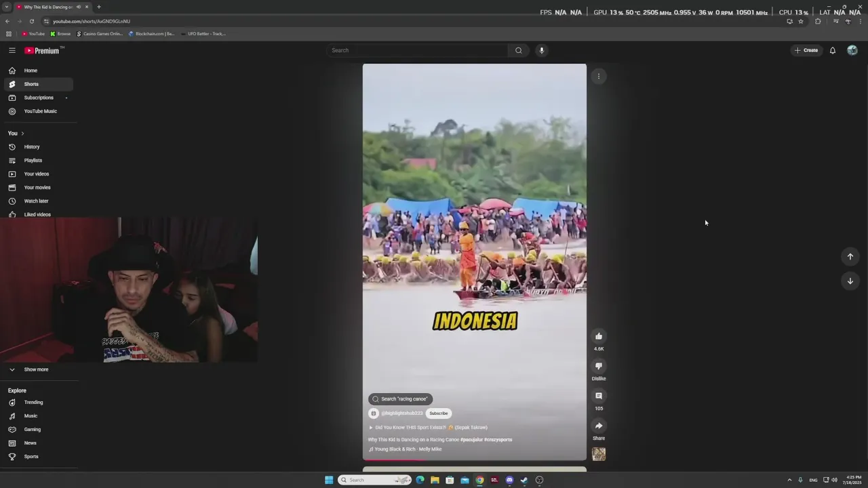Open Playlists in the sidebar

[x=38, y=161]
